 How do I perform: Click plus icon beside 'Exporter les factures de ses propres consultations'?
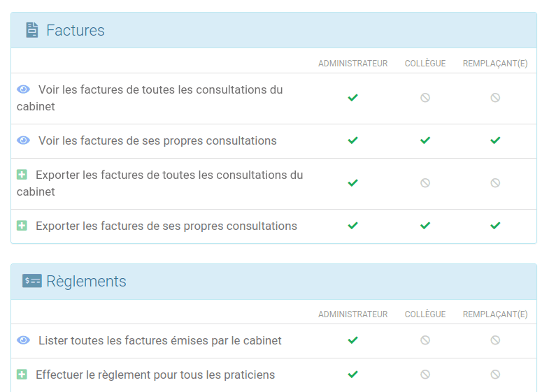[x=22, y=226]
